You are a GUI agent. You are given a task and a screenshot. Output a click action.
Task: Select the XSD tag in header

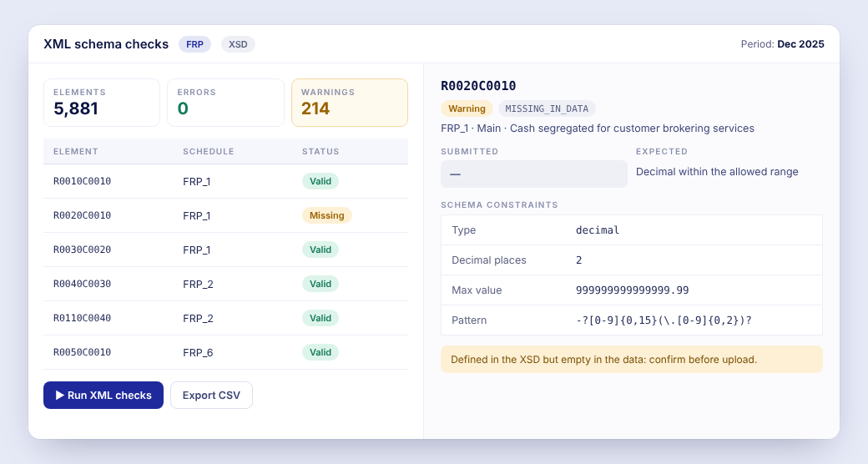point(238,44)
